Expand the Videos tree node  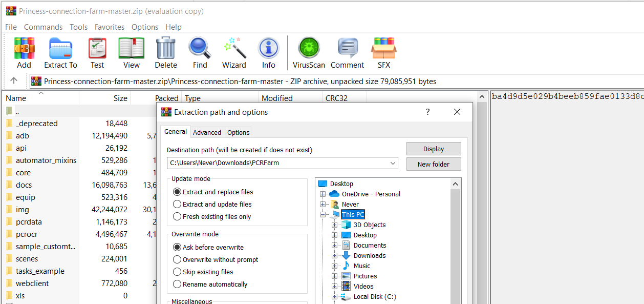click(x=334, y=286)
